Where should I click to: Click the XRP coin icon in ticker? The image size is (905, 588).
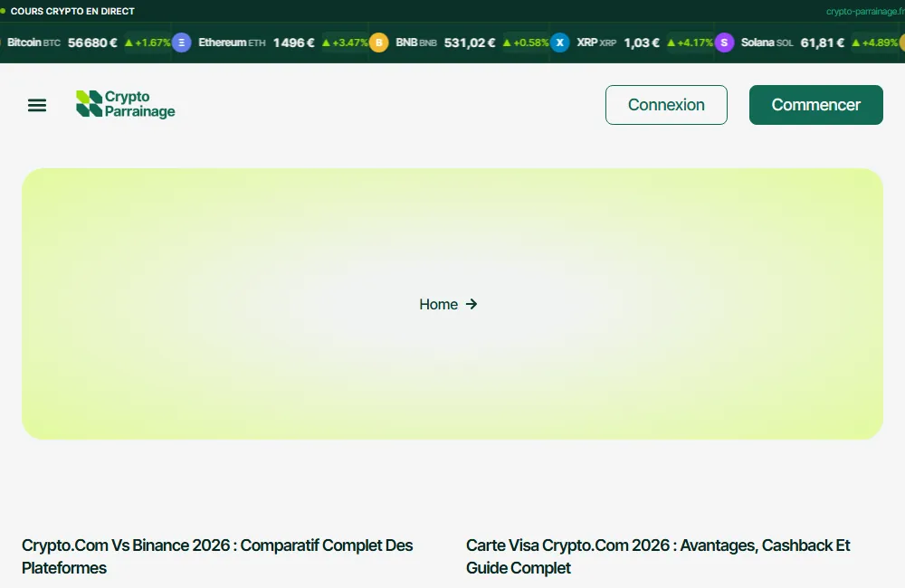point(560,43)
